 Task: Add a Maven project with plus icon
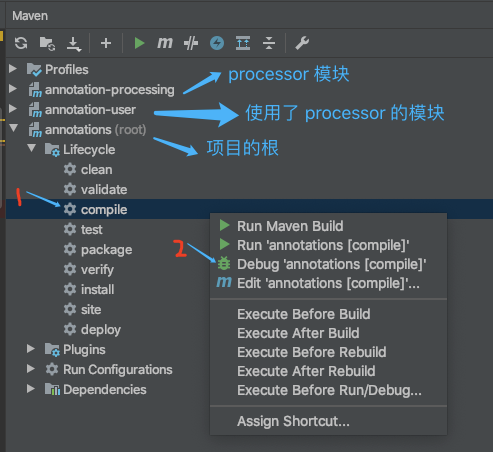coord(106,43)
